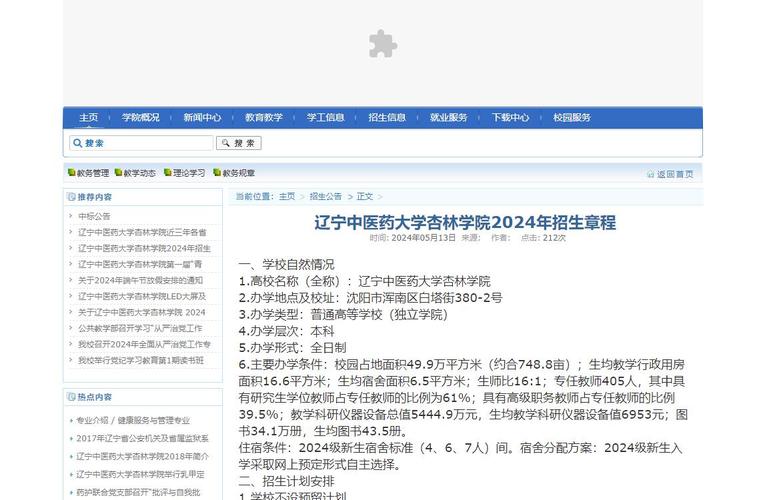
Task: Click the 热点内容 panel header icon
Action: 71,397
